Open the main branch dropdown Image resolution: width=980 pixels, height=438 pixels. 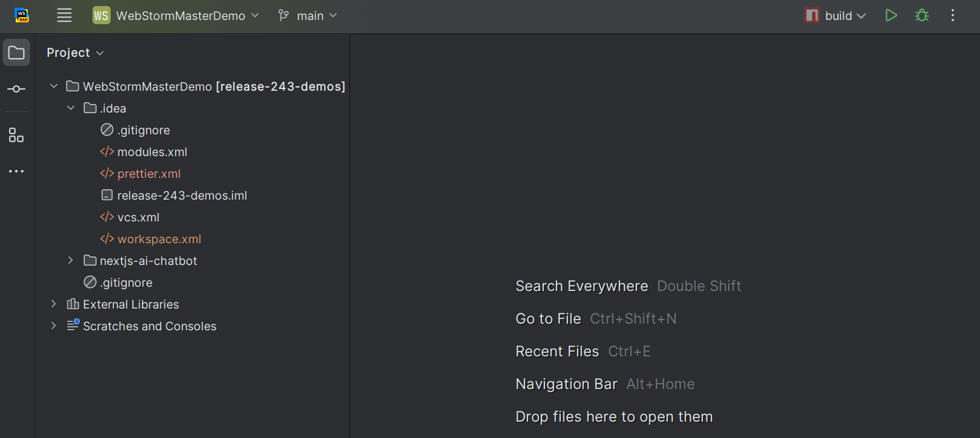(x=308, y=16)
